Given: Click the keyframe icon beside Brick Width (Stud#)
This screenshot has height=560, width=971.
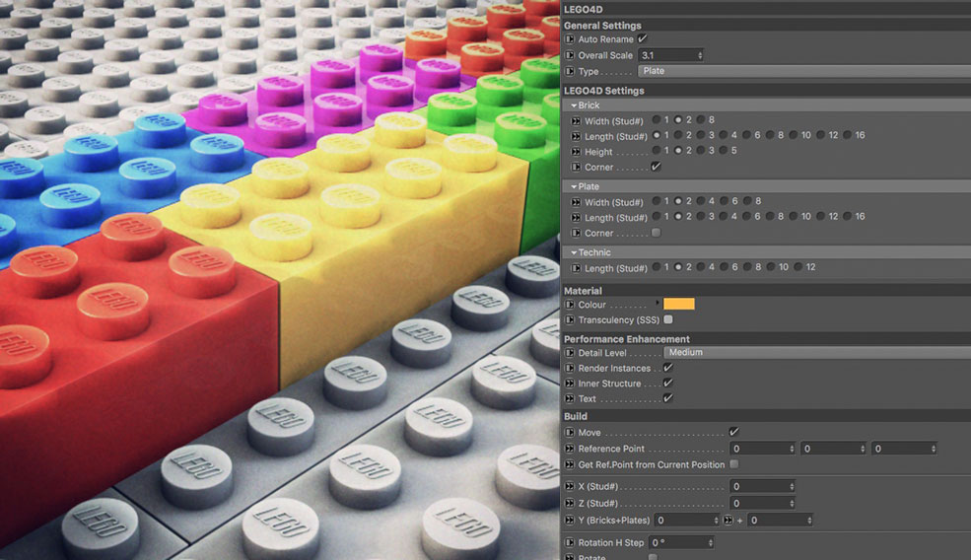Looking at the screenshot, I should pyautogui.click(x=576, y=121).
